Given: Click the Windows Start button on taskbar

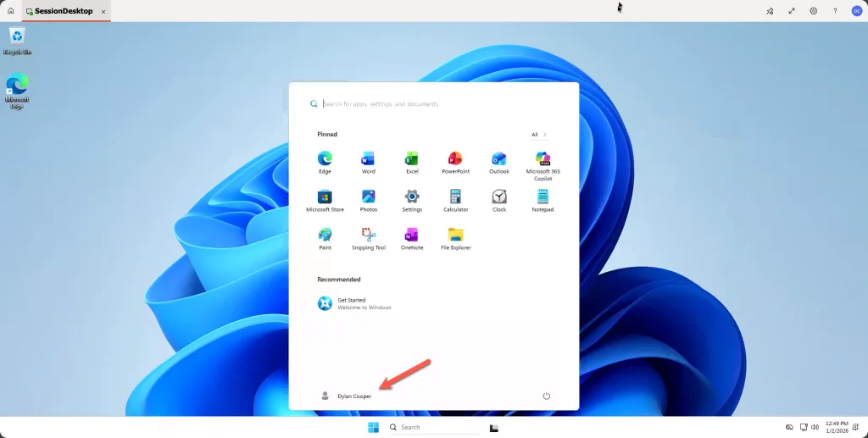Looking at the screenshot, I should (x=373, y=427).
